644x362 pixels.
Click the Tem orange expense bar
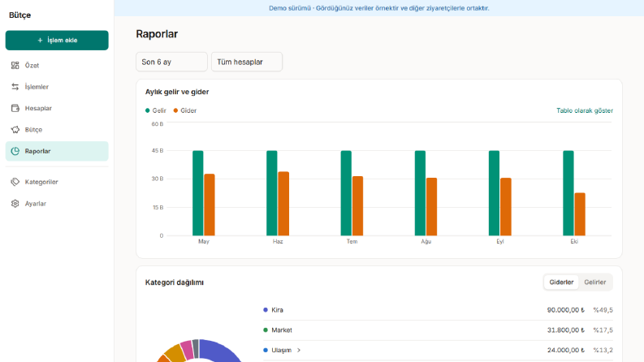(357, 206)
